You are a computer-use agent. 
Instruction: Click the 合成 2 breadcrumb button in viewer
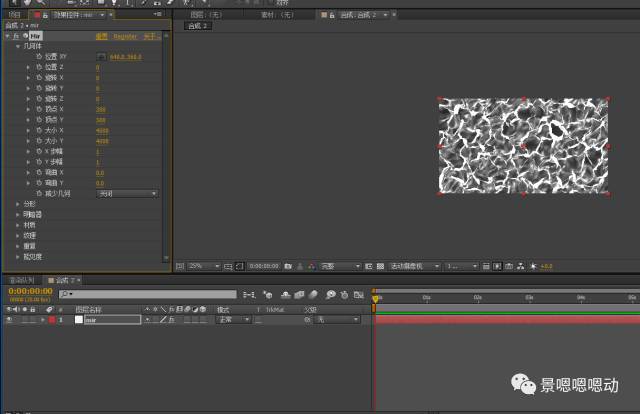[198, 26]
